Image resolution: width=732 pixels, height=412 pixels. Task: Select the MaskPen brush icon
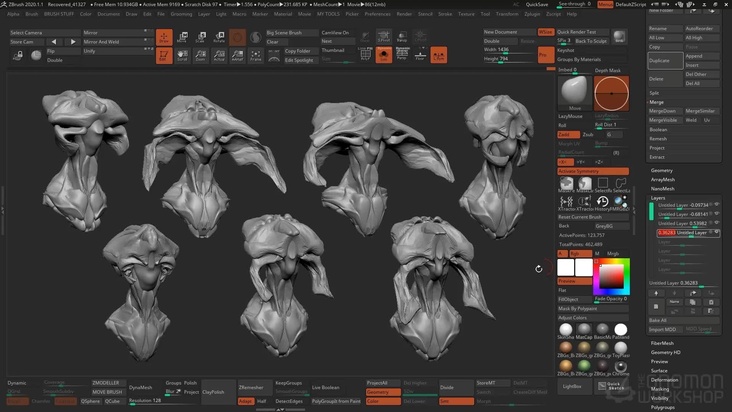click(567, 184)
